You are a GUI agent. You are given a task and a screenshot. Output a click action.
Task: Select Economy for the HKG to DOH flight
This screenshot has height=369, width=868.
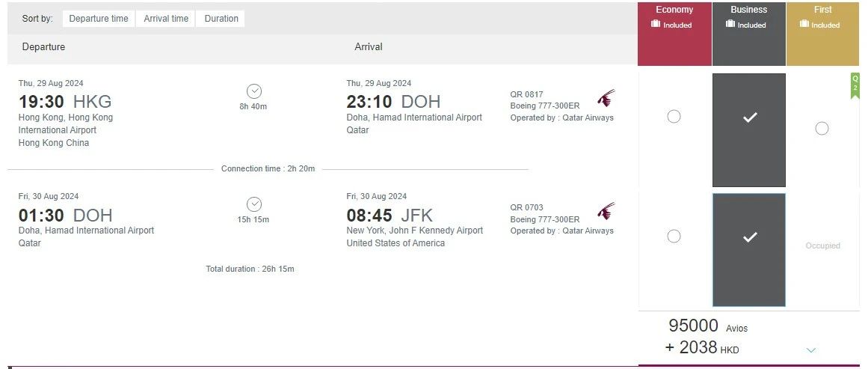coord(674,117)
